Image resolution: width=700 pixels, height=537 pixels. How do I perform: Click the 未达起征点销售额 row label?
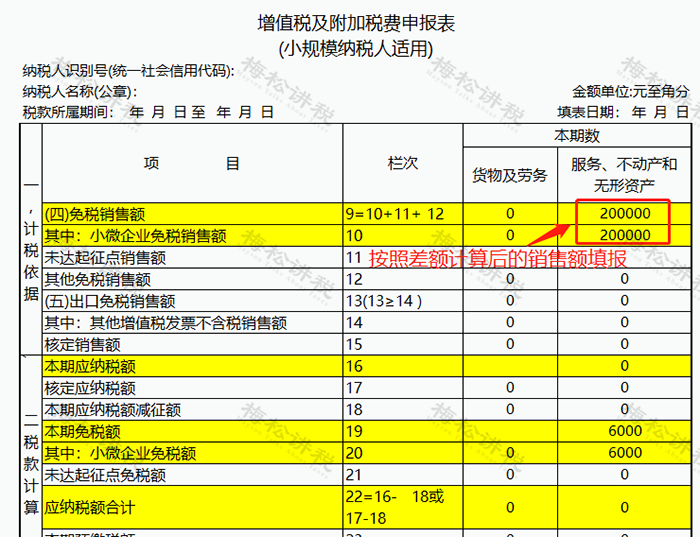point(105,258)
